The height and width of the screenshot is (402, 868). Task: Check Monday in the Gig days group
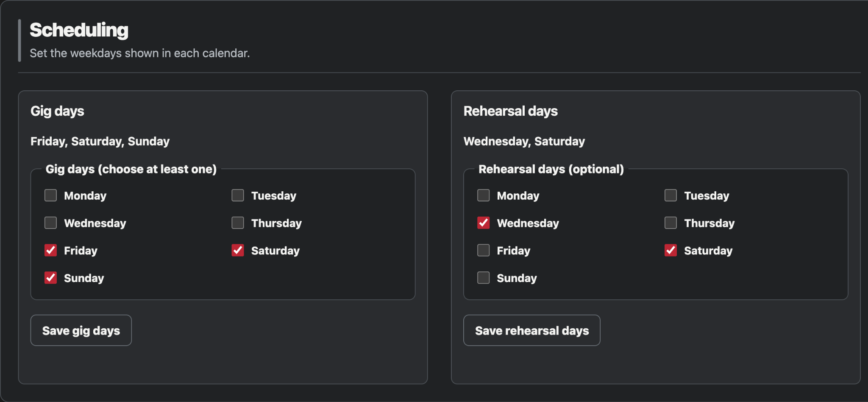pyautogui.click(x=50, y=195)
